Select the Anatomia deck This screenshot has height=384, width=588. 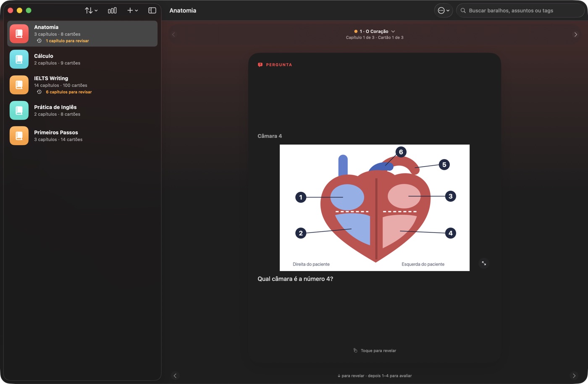(82, 34)
